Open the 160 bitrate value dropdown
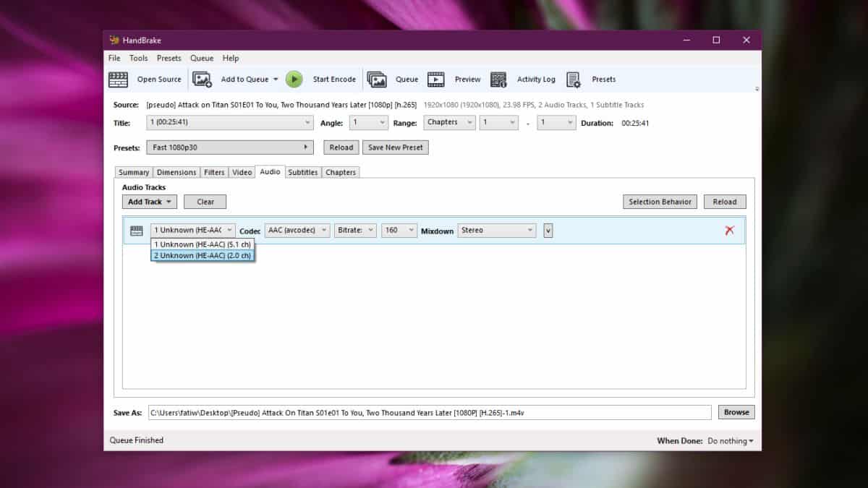The image size is (868, 488). coord(399,231)
